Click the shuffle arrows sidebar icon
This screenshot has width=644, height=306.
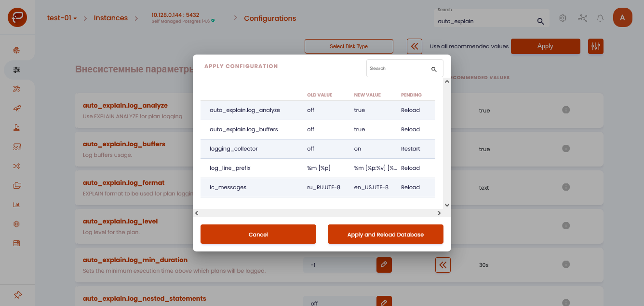click(x=17, y=166)
